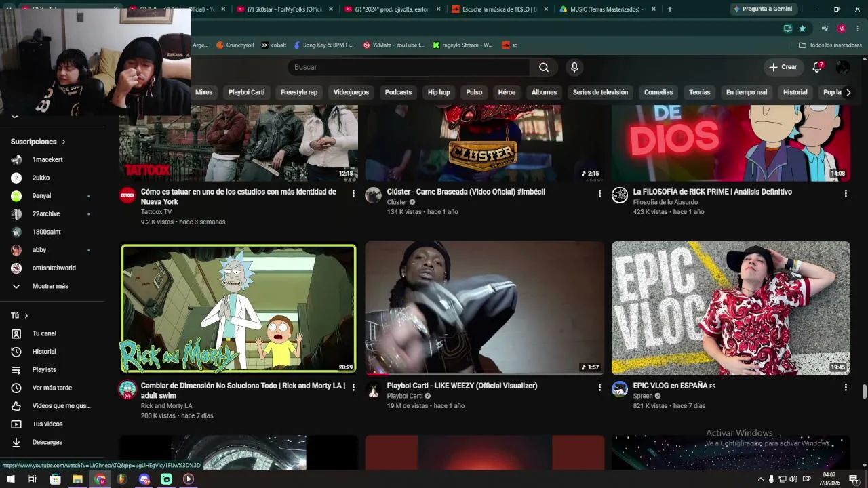The height and width of the screenshot is (488, 868).
Task: Bookmark this page with the star icon
Action: (x=802, y=28)
